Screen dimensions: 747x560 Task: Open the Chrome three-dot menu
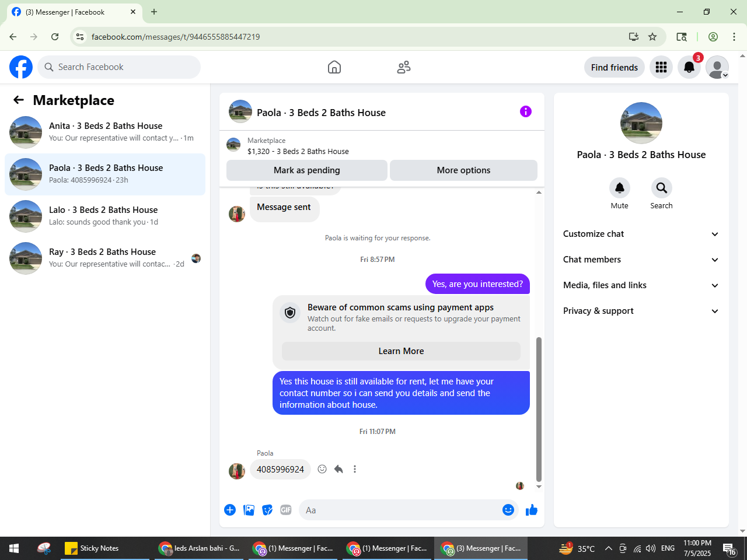tap(734, 37)
